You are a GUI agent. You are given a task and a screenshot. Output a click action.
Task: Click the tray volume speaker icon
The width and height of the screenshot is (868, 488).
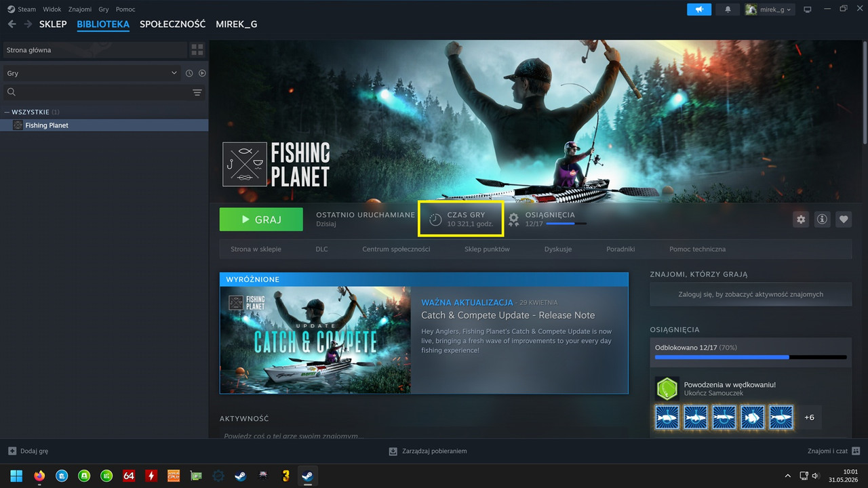pos(815,476)
